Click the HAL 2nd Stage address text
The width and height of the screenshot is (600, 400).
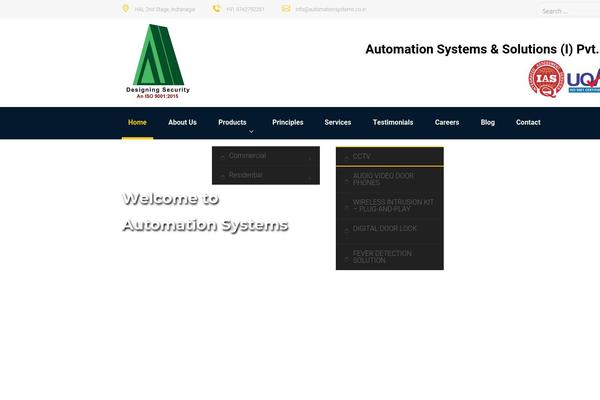click(165, 9)
